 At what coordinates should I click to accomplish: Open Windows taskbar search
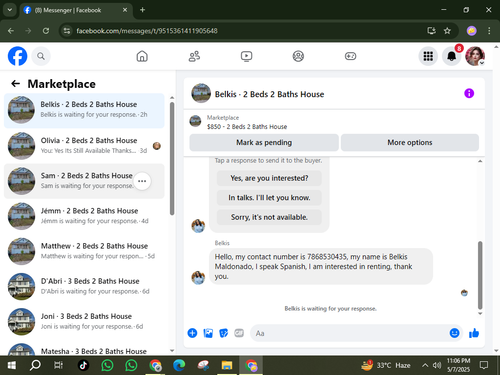35,365
